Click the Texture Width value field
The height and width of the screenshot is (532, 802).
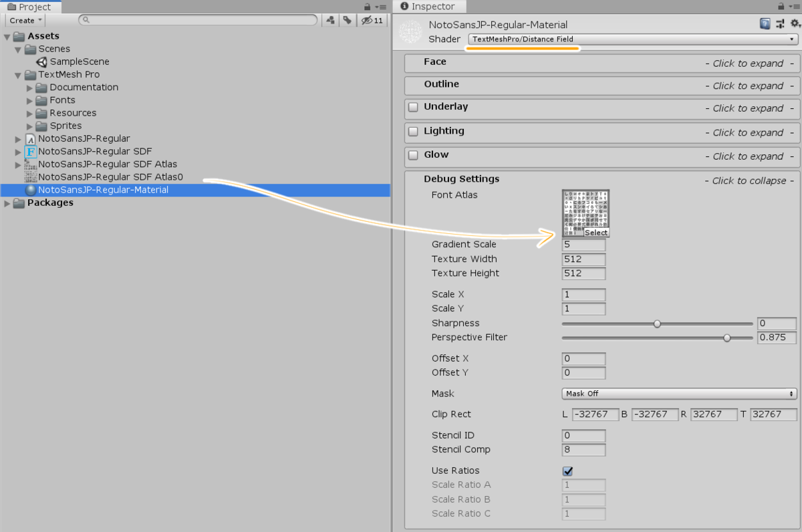(584, 259)
